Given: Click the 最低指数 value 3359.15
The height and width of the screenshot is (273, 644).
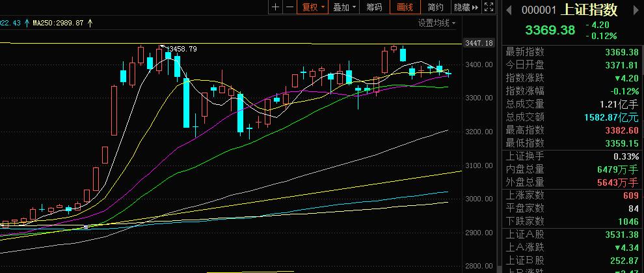Looking at the screenshot, I should point(622,143).
